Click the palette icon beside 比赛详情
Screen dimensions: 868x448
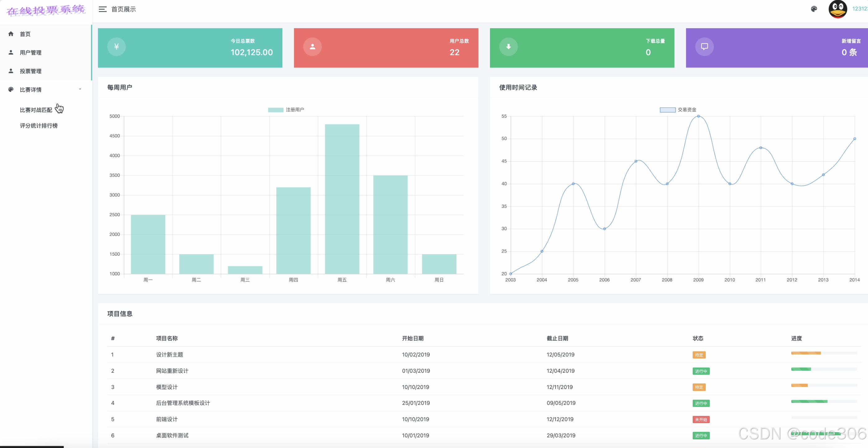(x=11, y=89)
